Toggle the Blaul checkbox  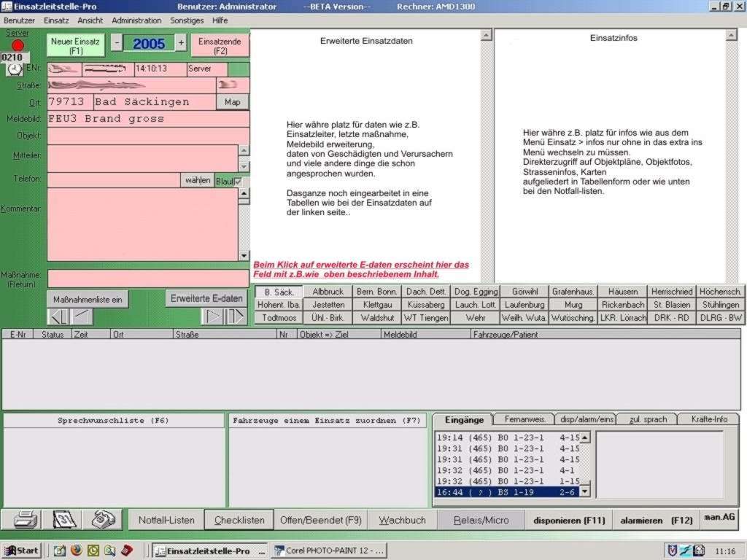coord(238,181)
